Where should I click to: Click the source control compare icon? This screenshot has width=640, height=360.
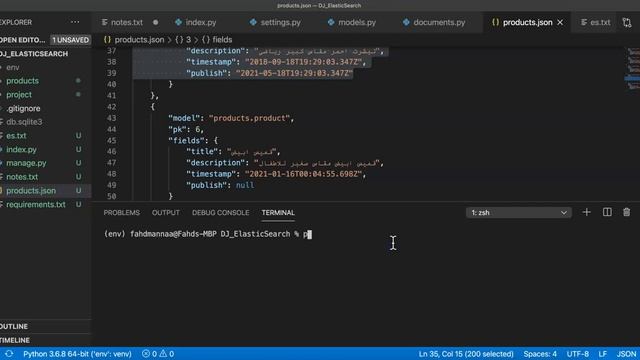627,22
